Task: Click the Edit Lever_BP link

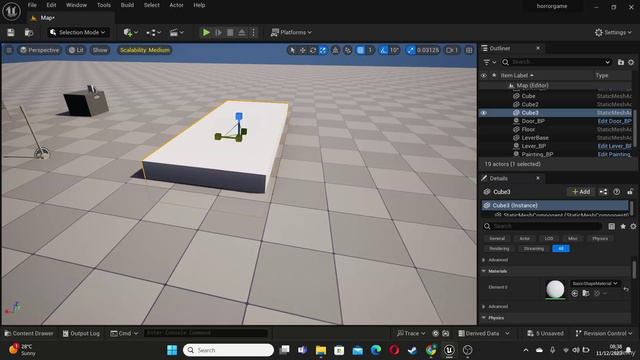Action: [614, 146]
